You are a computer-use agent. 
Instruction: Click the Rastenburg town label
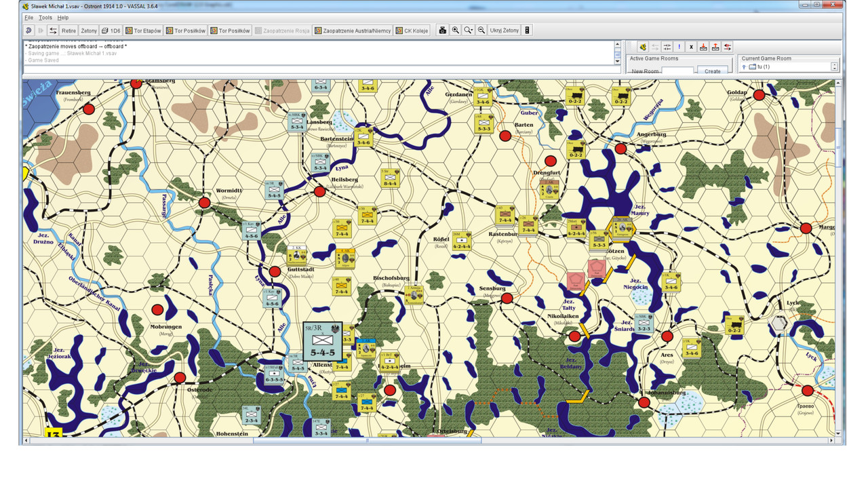click(503, 234)
